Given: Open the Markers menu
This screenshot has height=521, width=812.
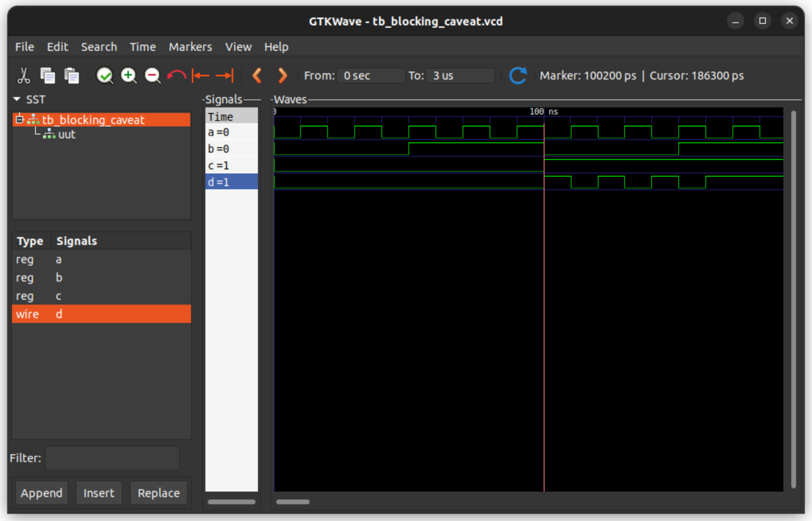Looking at the screenshot, I should tap(190, 47).
